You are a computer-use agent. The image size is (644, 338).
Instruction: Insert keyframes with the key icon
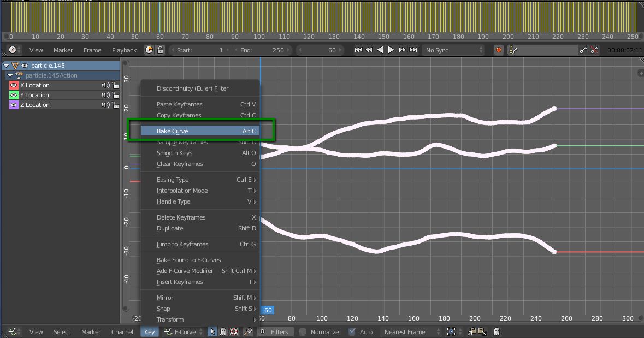point(583,50)
